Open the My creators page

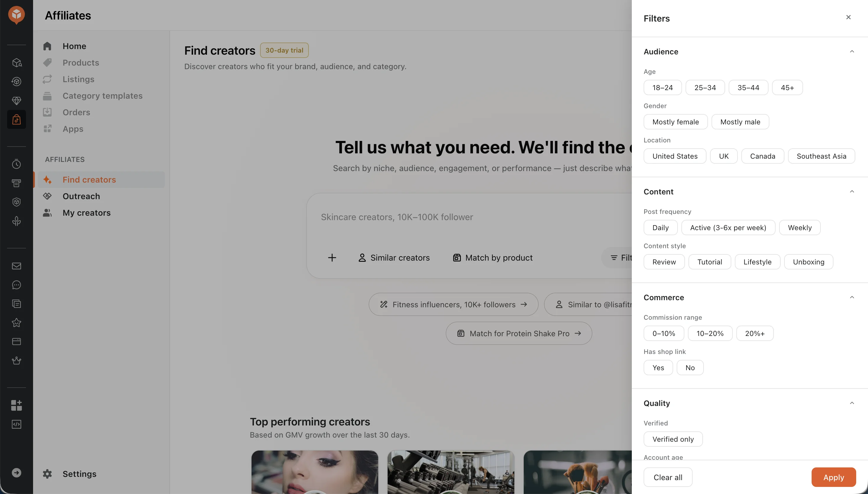tap(101, 213)
